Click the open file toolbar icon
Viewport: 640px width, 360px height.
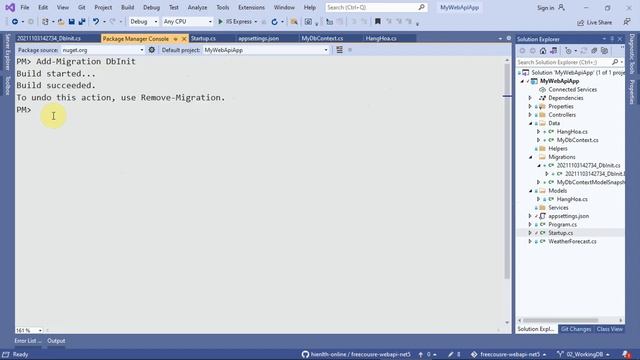[61, 22]
